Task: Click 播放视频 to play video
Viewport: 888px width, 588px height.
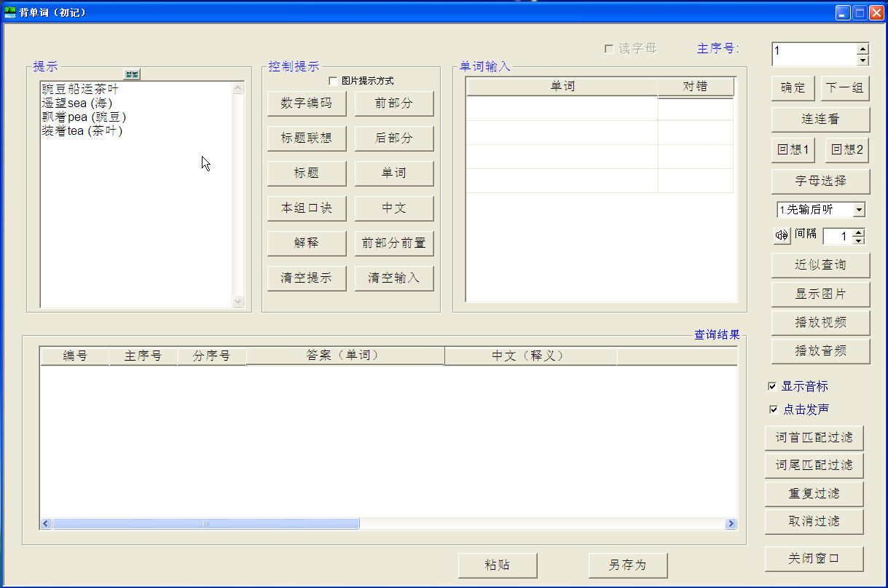Action: (820, 323)
